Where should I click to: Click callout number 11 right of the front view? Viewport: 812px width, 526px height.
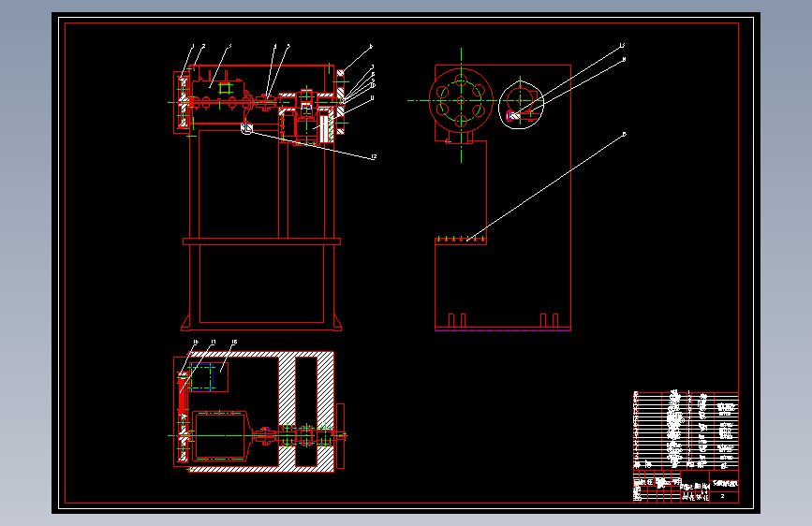(372, 97)
